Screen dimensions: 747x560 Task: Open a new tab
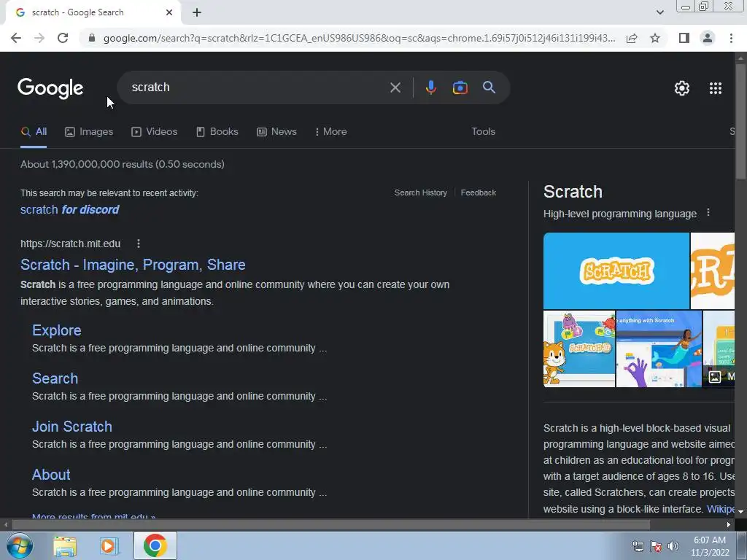tap(197, 12)
